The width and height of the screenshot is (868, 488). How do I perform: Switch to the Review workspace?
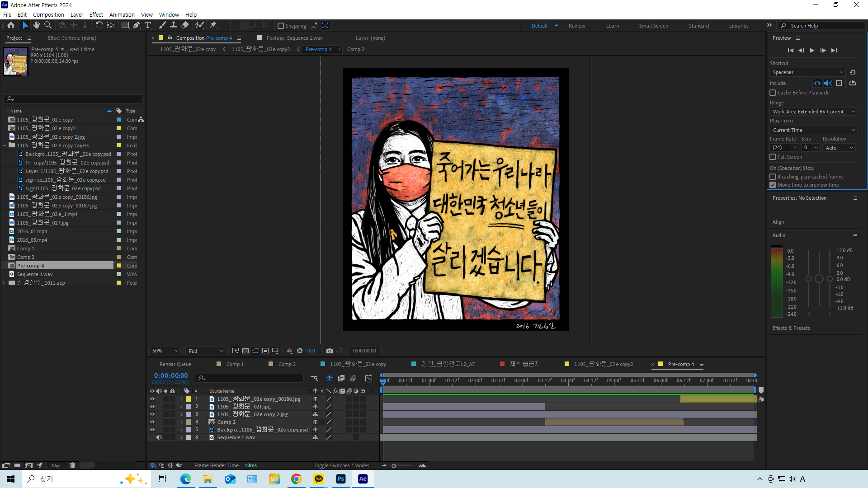[x=576, y=26]
